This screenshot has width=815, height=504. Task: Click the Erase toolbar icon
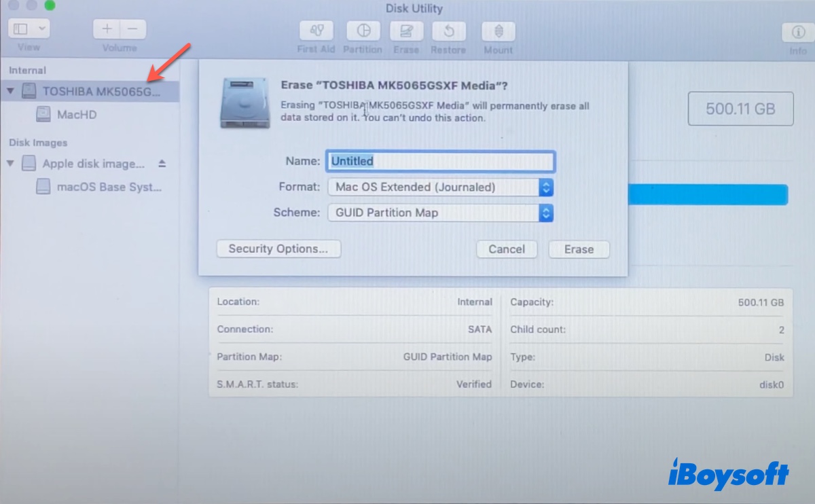point(406,31)
